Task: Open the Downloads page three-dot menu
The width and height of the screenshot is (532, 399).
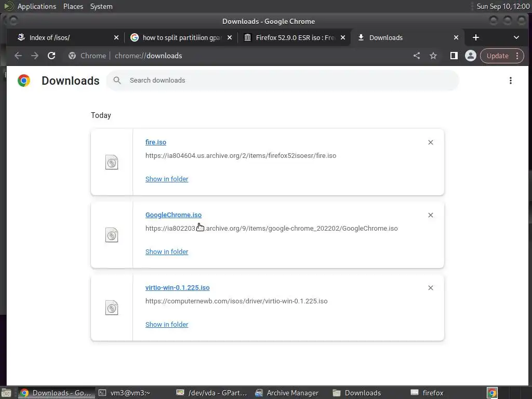Action: point(510,81)
